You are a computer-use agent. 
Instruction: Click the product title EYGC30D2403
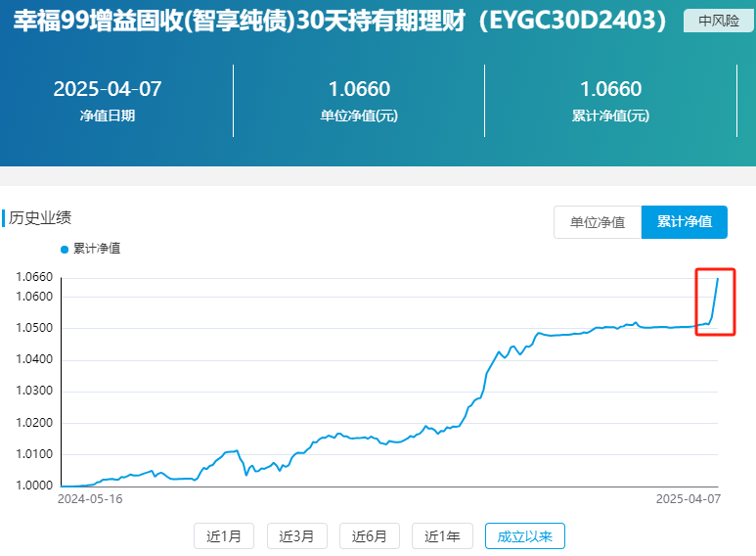click(339, 21)
